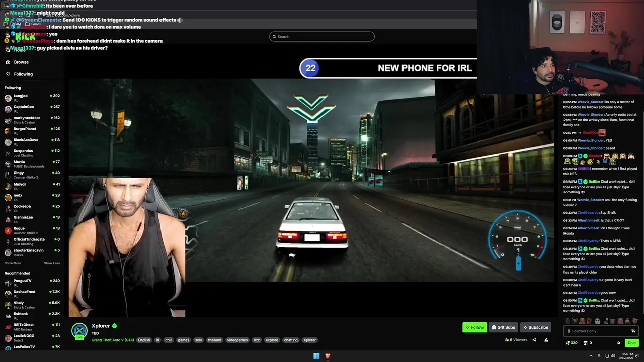
Task: Open the Following heart icon in sidebar
Action: click(8, 74)
